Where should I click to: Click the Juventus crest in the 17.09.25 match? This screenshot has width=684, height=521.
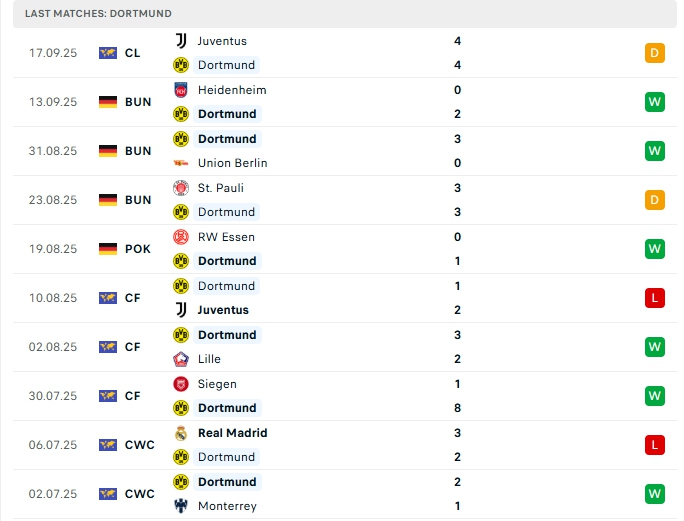pyautogui.click(x=181, y=41)
